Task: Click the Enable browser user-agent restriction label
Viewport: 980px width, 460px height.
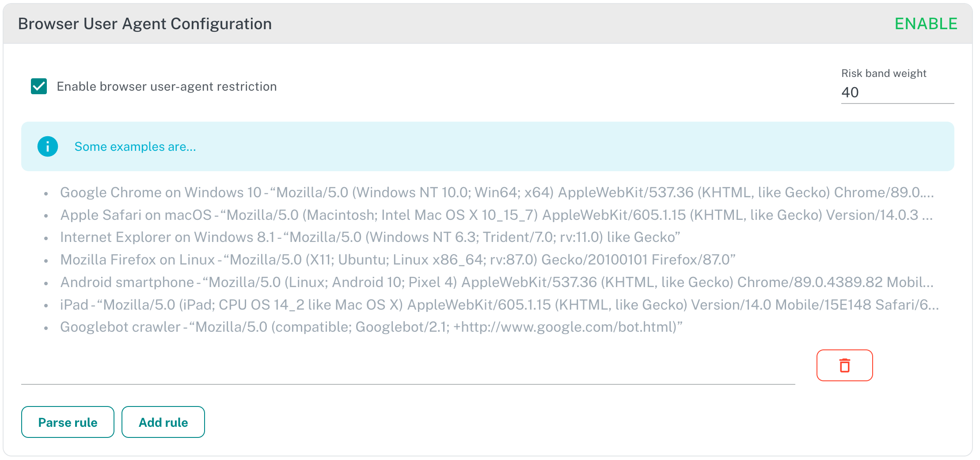Action: 167,87
